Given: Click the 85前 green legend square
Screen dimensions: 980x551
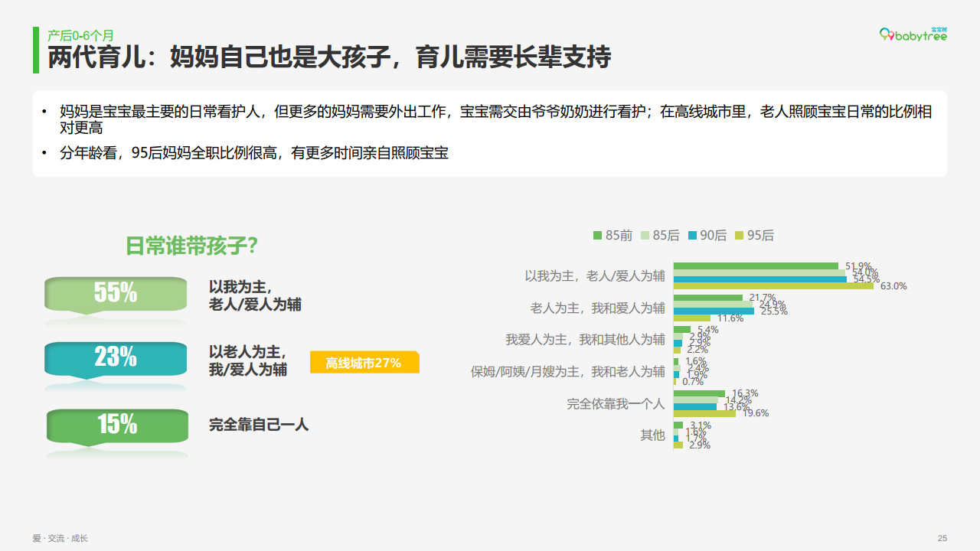Looking at the screenshot, I should point(598,236).
